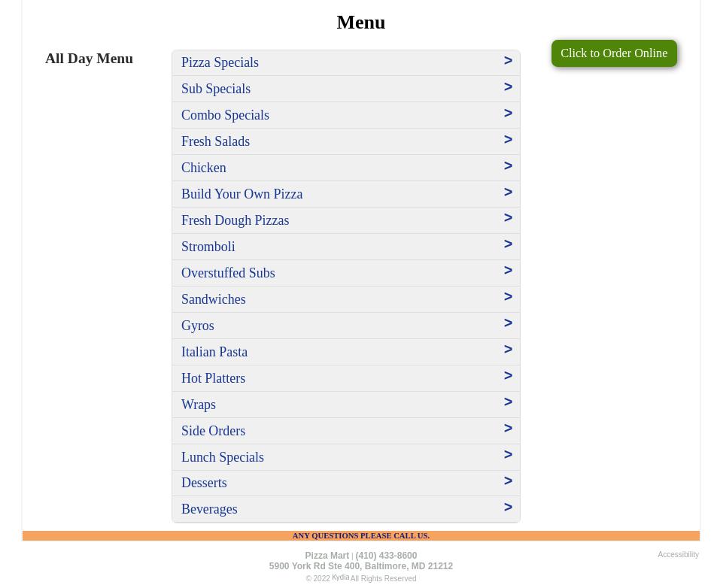
Task: Click the arrow next to Fresh Salads
Action: click(x=508, y=140)
